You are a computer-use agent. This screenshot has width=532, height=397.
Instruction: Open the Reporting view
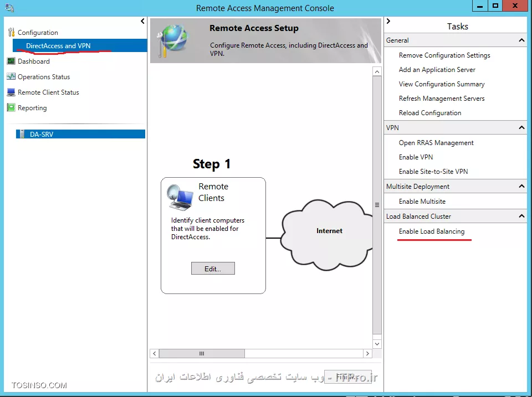point(32,108)
